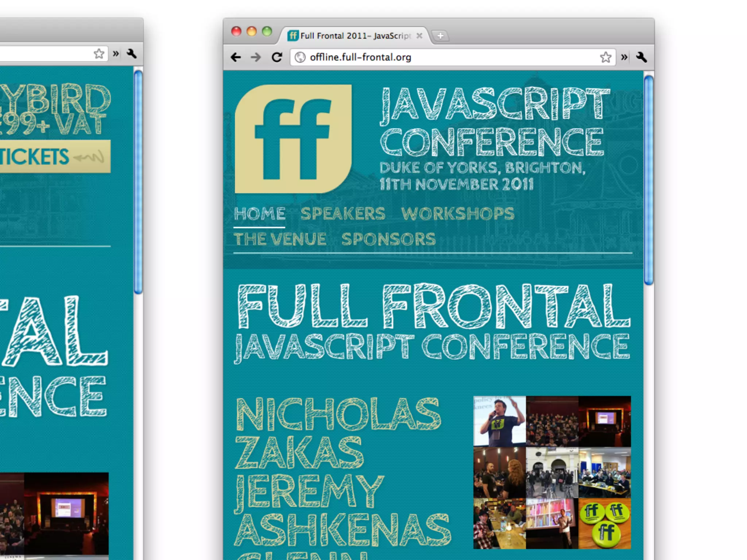Reload the page with the refresh icon

pyautogui.click(x=277, y=57)
